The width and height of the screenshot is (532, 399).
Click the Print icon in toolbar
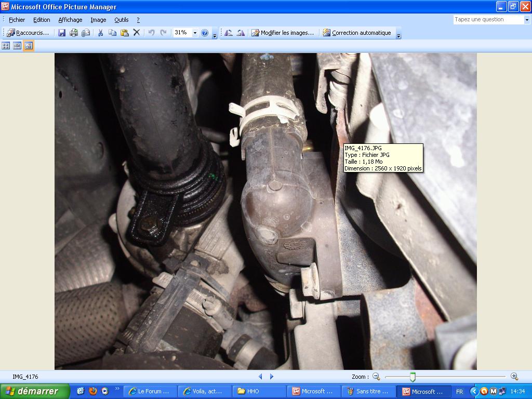[x=74, y=33]
